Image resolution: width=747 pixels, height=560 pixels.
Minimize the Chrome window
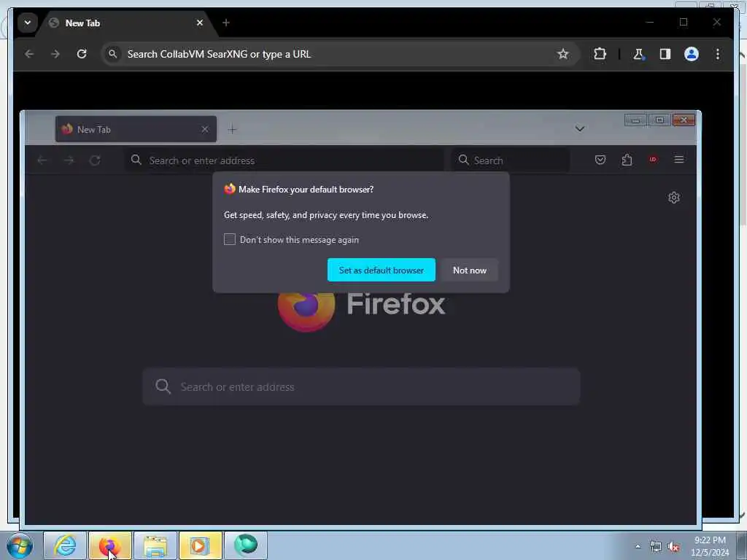click(650, 22)
